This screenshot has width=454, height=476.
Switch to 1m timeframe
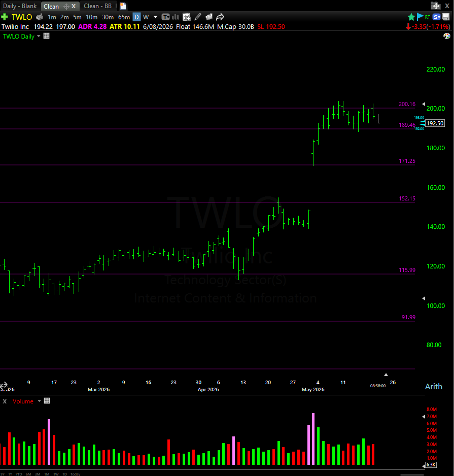52,17
